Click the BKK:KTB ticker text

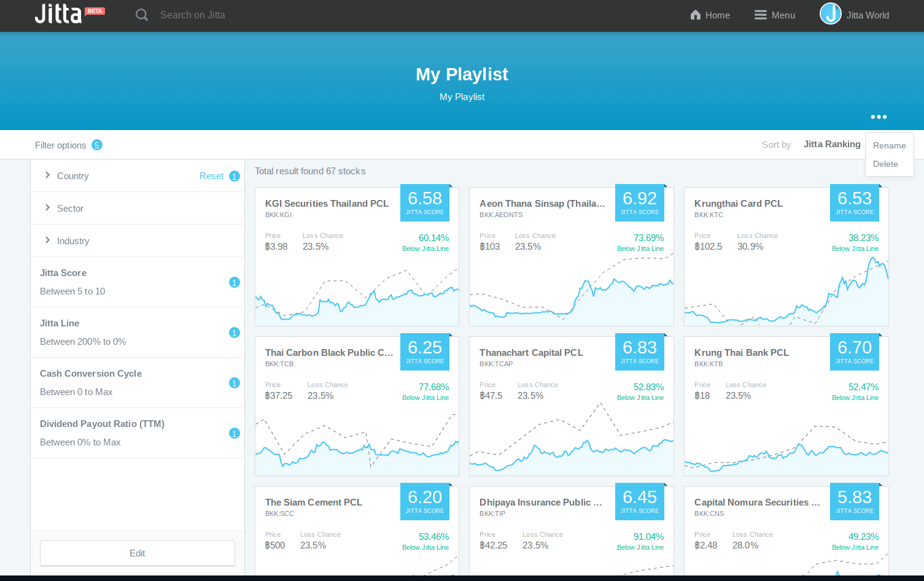pos(709,364)
